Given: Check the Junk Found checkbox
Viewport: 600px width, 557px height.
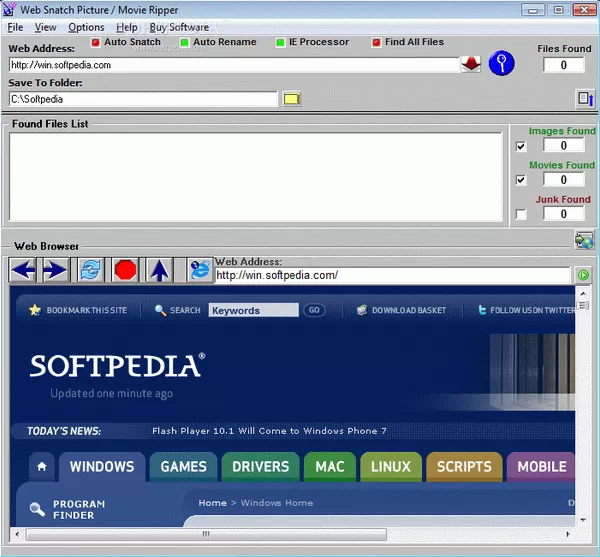Looking at the screenshot, I should click(521, 214).
